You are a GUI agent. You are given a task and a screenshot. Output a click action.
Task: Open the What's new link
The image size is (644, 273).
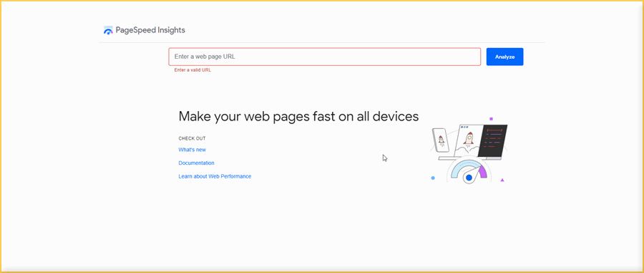(x=192, y=150)
